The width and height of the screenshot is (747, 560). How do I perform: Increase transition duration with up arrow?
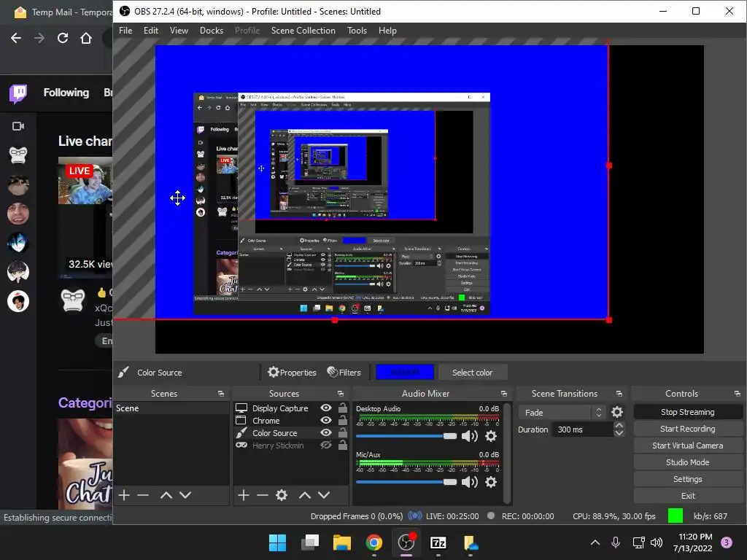[619, 426]
